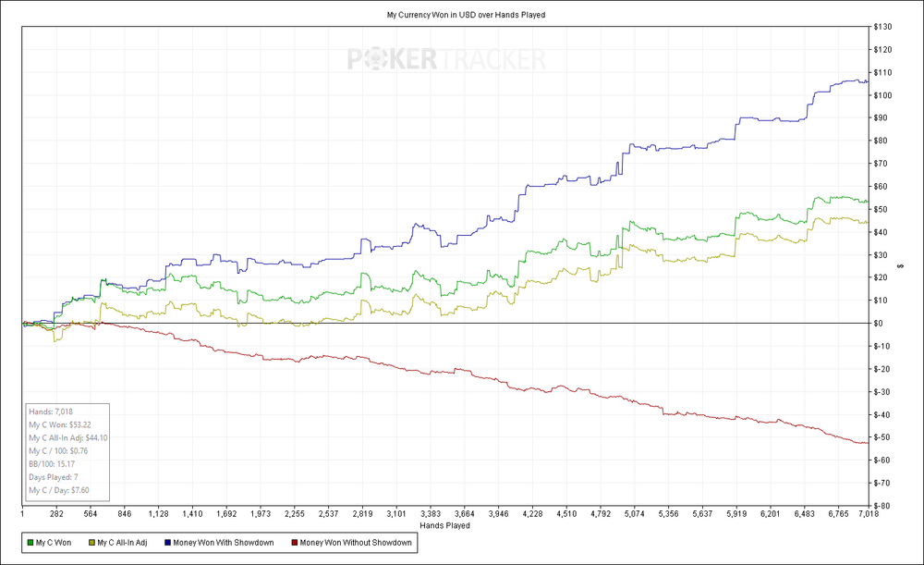Click the PokerTracker watermark logo
Screen dimensions: 924x565
pyautogui.click(x=446, y=60)
